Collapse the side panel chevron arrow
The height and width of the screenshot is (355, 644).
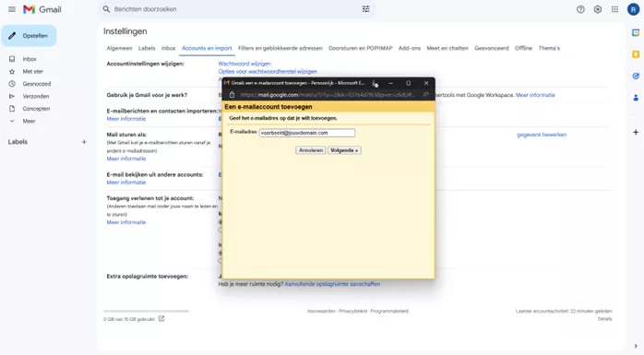click(x=636, y=346)
